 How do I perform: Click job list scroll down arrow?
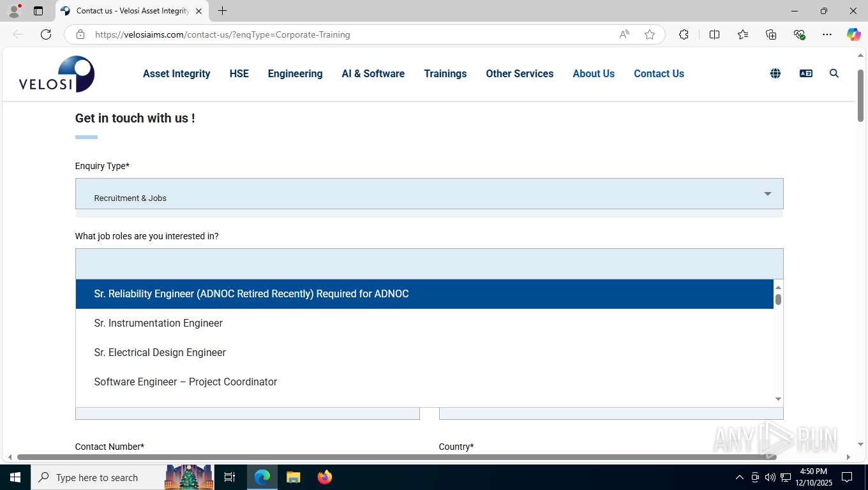pyautogui.click(x=778, y=399)
